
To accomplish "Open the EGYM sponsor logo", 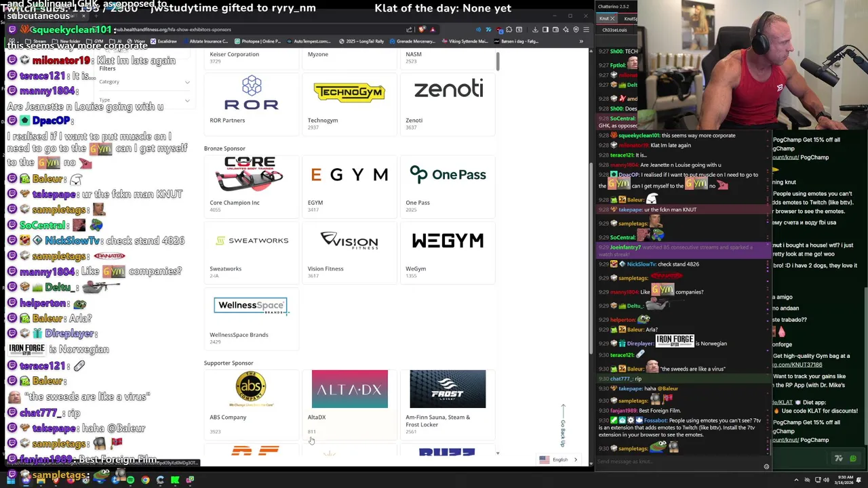I will 349,175.
